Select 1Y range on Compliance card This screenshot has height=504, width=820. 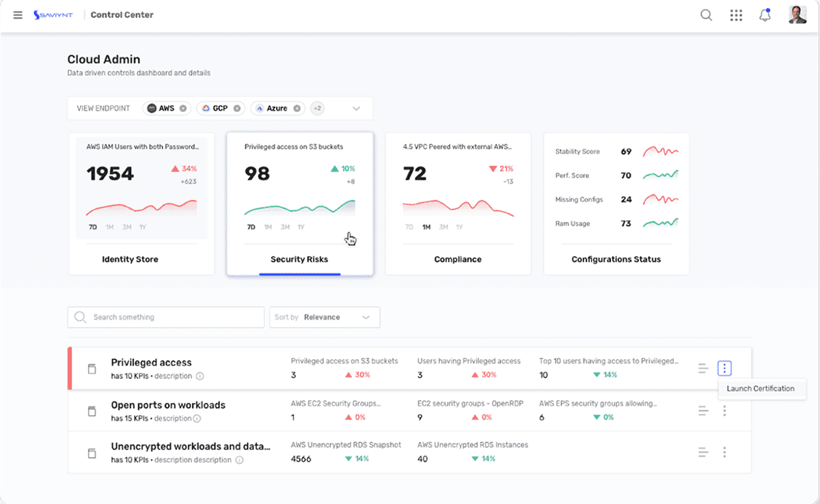tap(460, 227)
